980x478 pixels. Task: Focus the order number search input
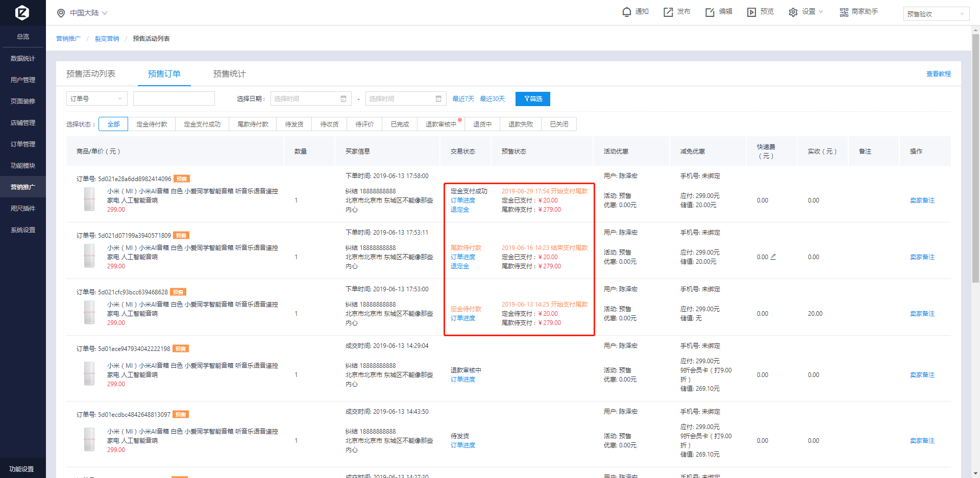[x=174, y=98]
